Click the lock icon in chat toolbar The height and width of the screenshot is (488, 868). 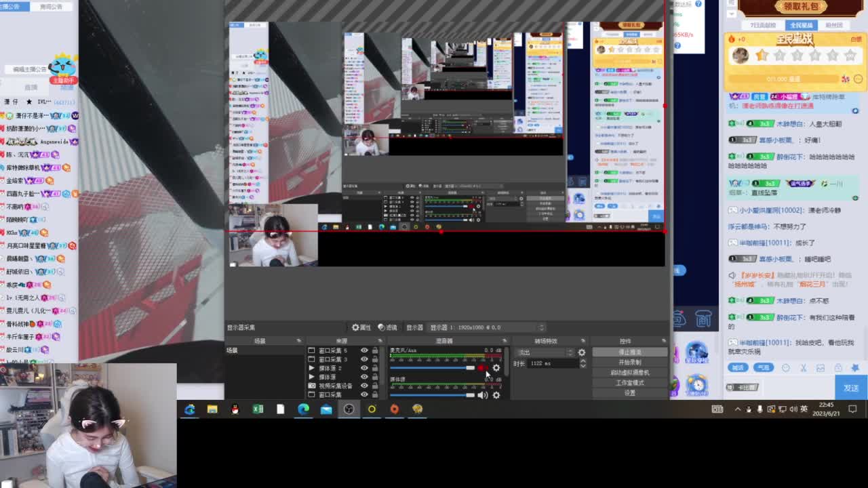pos(838,367)
